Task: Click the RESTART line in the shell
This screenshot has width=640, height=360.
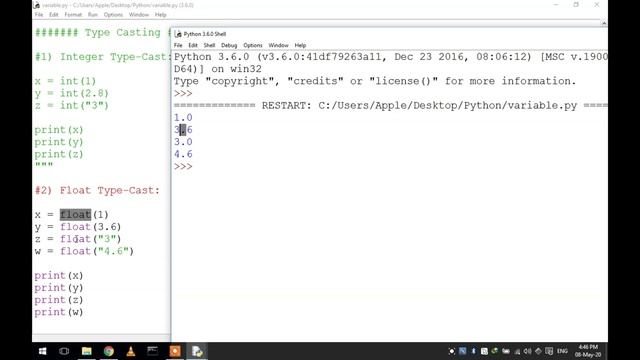Action: pos(391,106)
